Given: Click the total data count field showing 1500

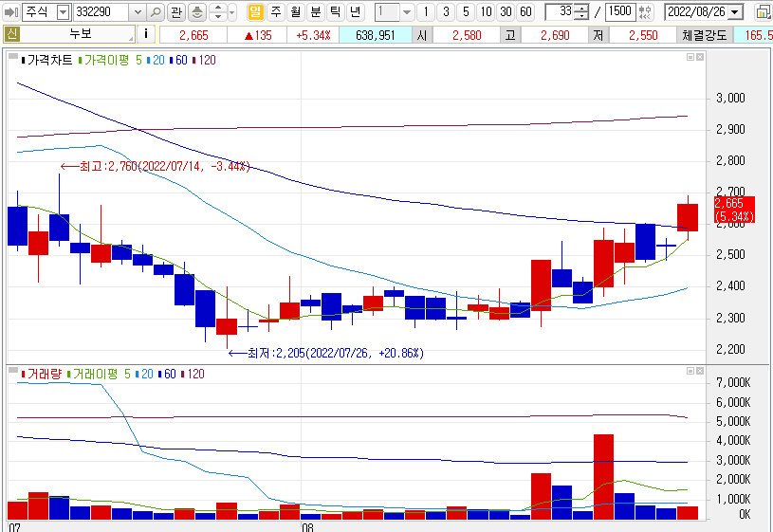Looking at the screenshot, I should 619,11.
